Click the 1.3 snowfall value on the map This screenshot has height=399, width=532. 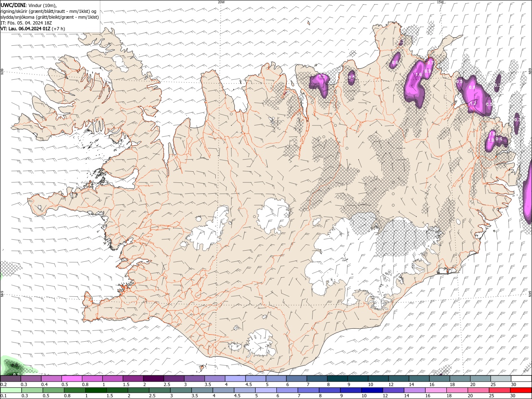click(321, 77)
